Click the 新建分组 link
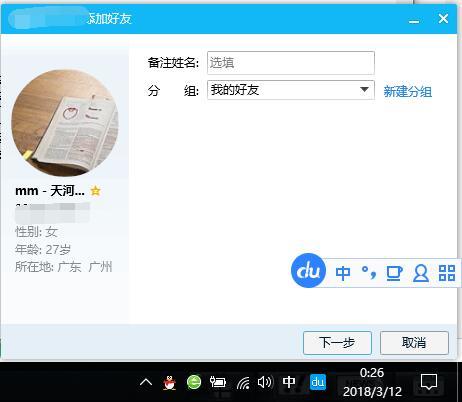 408,91
